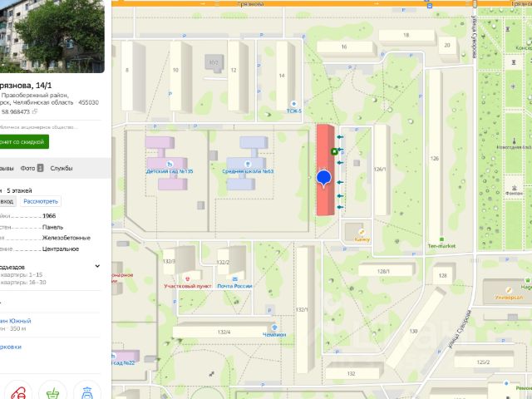Click the Рассмотреть button
532x399 pixels.
point(41,201)
